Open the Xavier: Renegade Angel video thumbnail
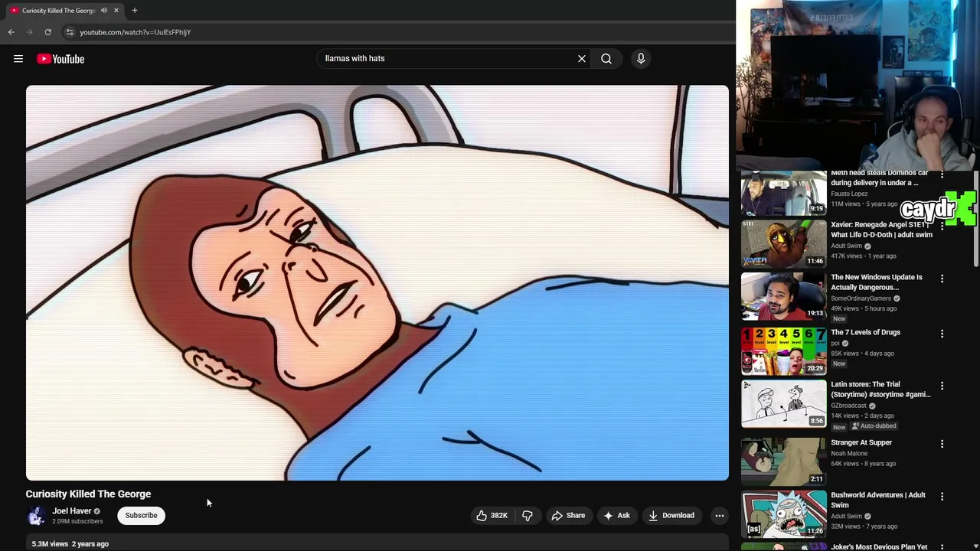Viewport: 980px width, 551px height. (783, 243)
